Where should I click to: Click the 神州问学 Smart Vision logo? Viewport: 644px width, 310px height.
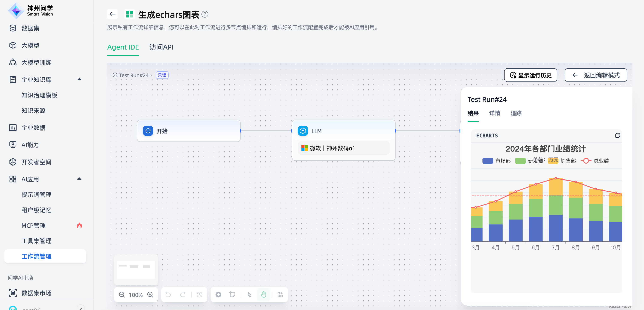pos(30,11)
